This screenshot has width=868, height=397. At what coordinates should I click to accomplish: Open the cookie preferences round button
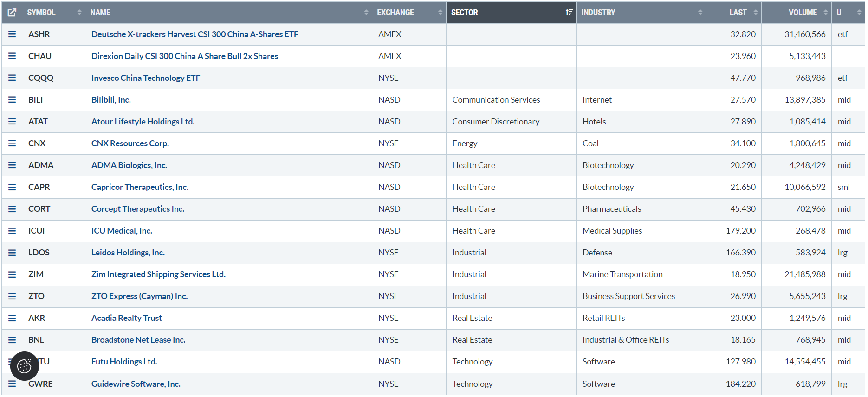click(x=24, y=366)
